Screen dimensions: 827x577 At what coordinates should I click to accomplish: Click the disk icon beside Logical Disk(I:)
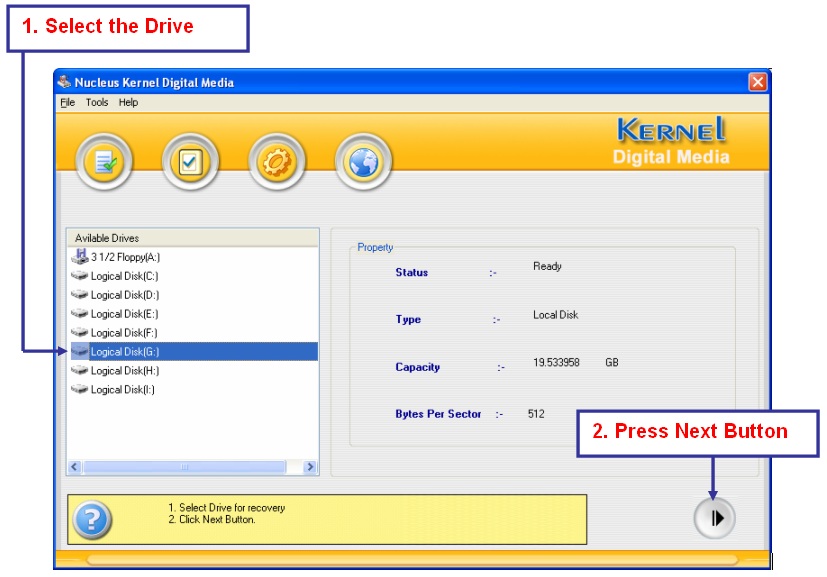coord(80,389)
